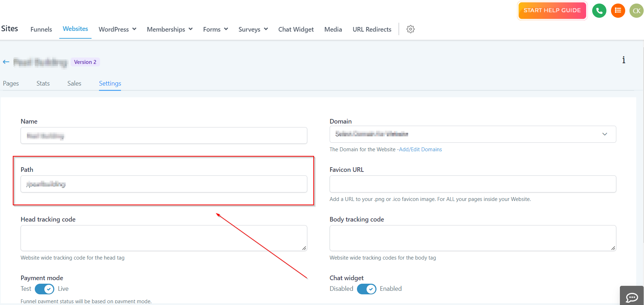Click the green phone call icon
644x305 pixels.
point(599,11)
